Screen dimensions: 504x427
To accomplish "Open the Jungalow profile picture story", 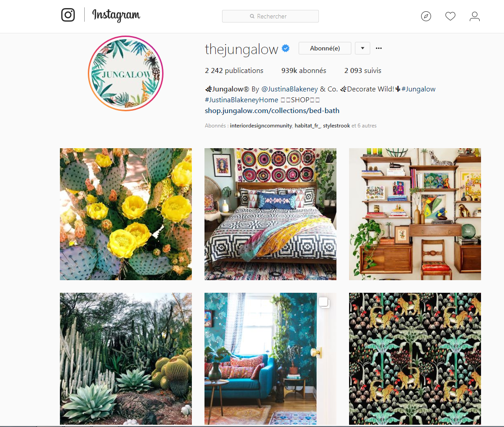I will pos(126,73).
